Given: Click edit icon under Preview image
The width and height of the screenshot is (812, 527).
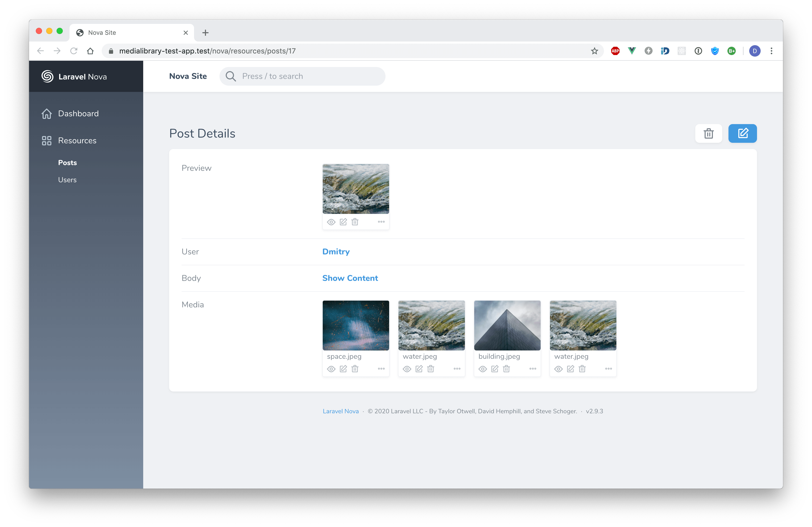Looking at the screenshot, I should click(x=343, y=222).
